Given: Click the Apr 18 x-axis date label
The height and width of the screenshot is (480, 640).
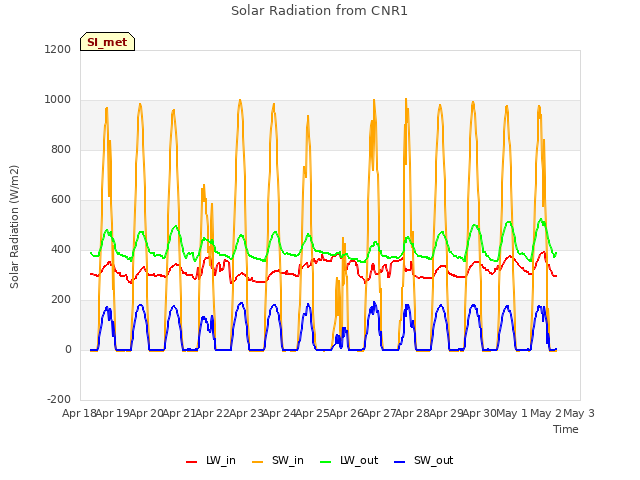Looking at the screenshot, I should pyautogui.click(x=80, y=413).
